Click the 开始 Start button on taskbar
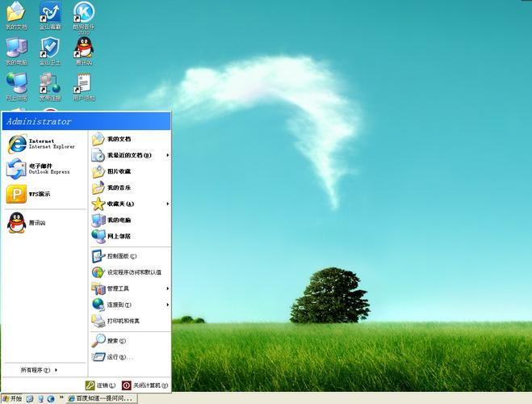The image size is (532, 404). tap(12, 398)
